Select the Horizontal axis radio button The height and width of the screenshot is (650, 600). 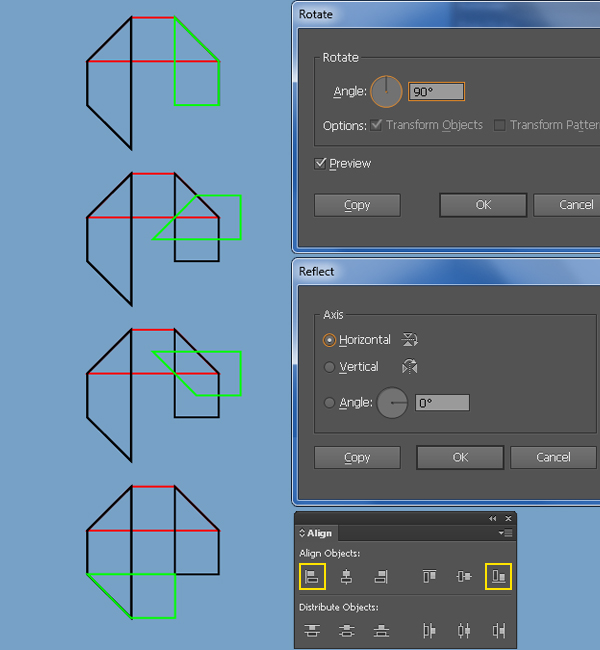coord(329,340)
